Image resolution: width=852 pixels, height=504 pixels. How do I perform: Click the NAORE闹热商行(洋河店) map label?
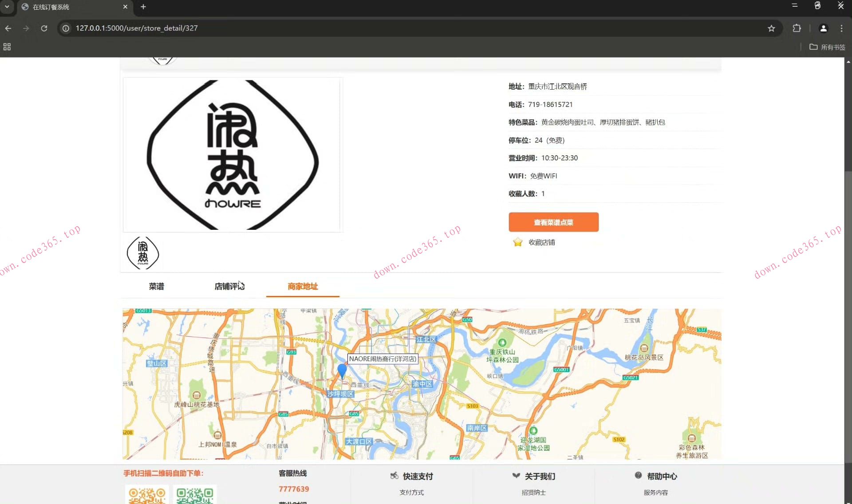pyautogui.click(x=383, y=359)
